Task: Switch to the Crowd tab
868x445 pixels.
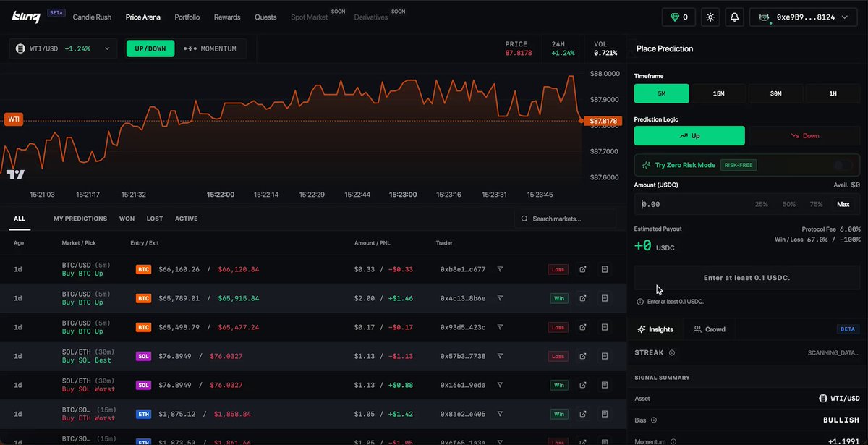Action: [x=710, y=329]
